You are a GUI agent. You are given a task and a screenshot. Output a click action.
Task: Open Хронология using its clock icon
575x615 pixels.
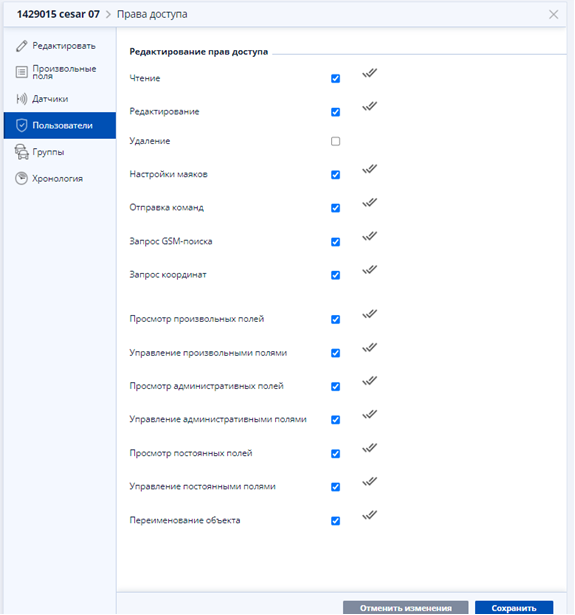(x=22, y=178)
